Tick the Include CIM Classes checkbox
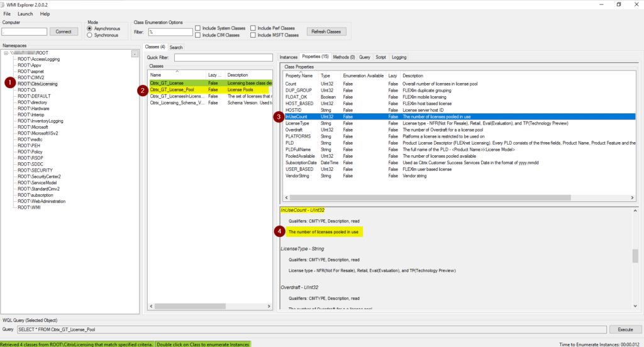644x347 pixels. pos(198,35)
